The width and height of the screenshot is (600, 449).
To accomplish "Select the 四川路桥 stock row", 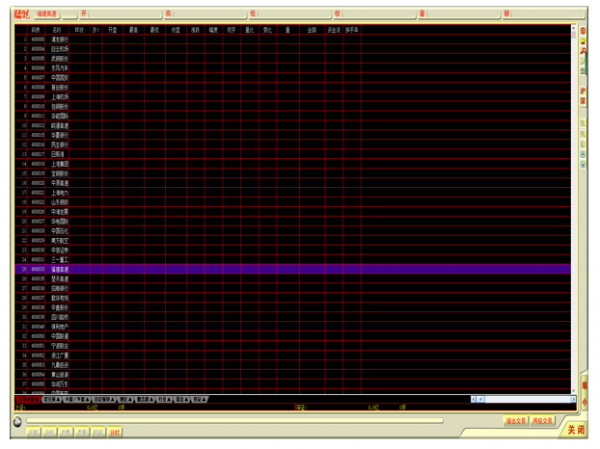I will (x=293, y=317).
